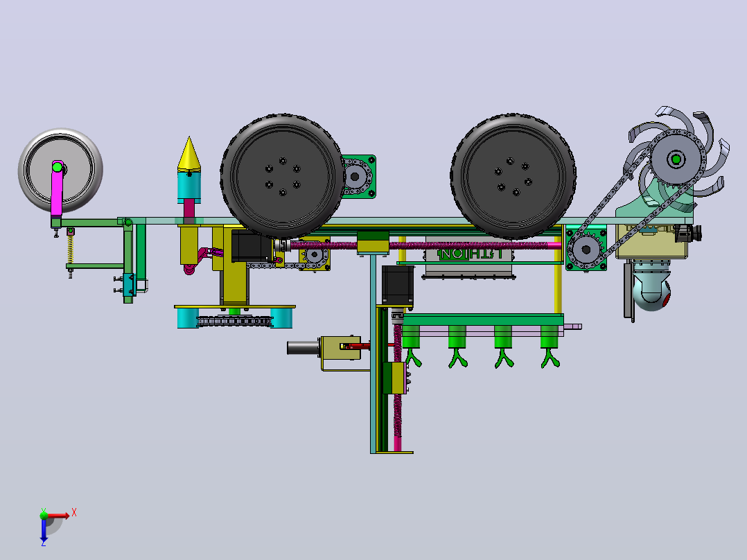This screenshot has width=747, height=560.
Task: Click the green sprocket plate behind left tire
Action: 359,176
